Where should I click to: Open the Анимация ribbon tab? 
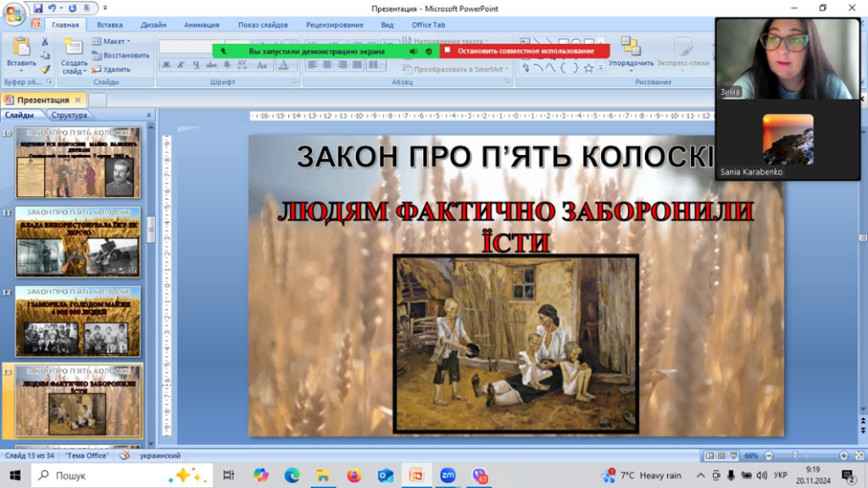coord(202,25)
